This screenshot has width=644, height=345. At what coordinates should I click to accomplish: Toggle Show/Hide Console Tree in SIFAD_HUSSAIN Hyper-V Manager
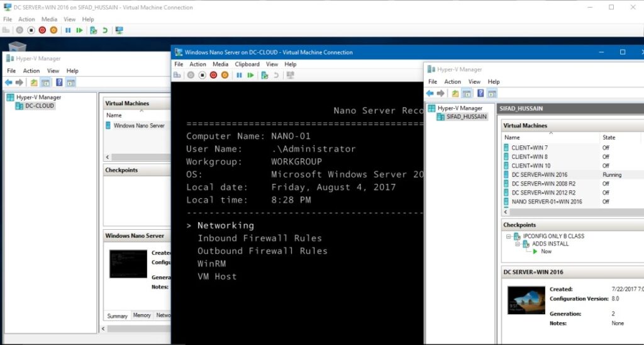(x=467, y=93)
